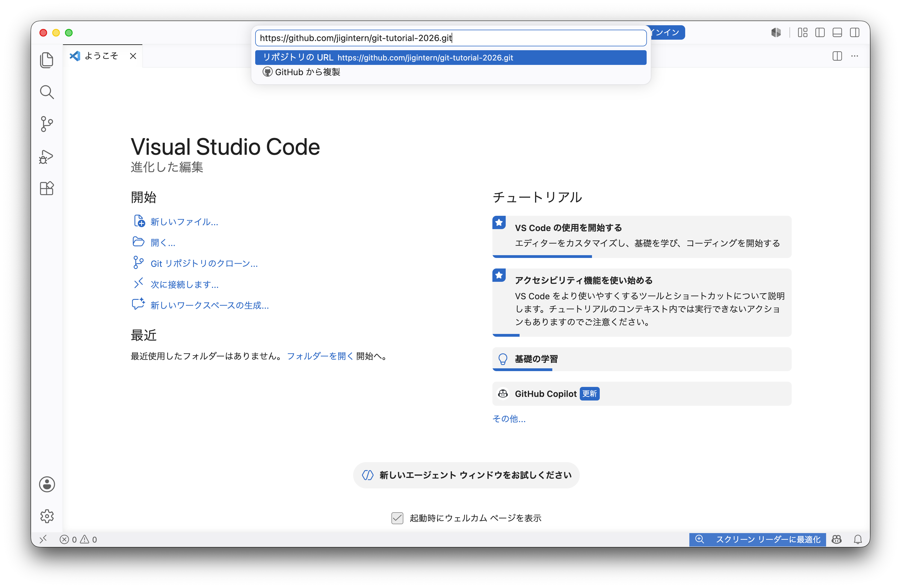Open 基礎の学習 walkthrough
The image size is (901, 588).
point(642,359)
